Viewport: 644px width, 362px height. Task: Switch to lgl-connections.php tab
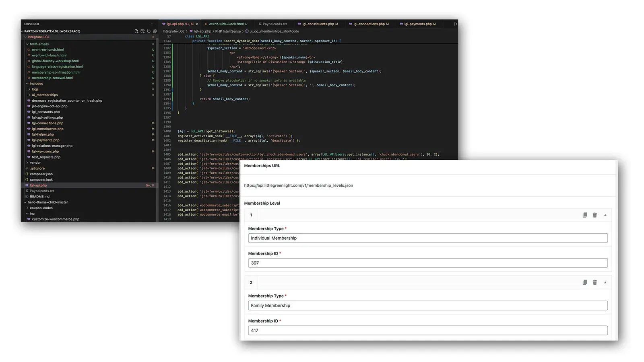pos(369,24)
